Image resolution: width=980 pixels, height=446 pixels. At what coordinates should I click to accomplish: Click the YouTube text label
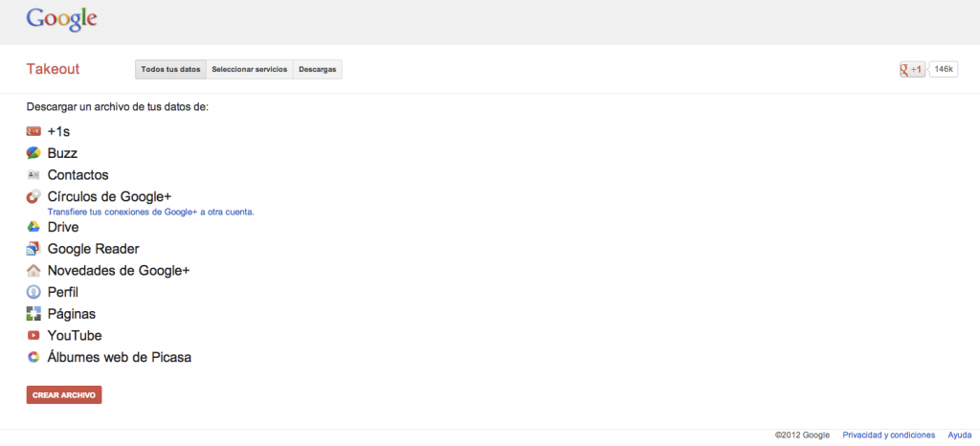coord(75,336)
